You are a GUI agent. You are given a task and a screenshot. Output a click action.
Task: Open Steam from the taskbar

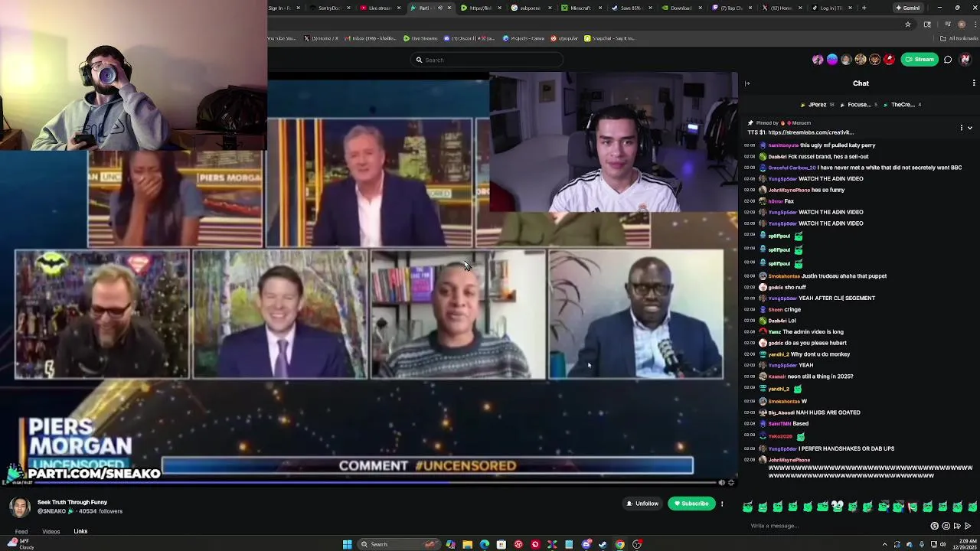point(603,544)
